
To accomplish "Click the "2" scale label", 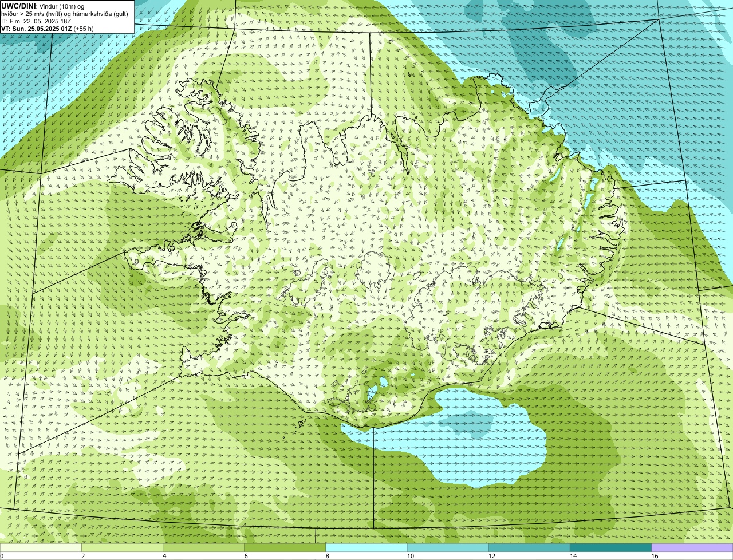I will pyautogui.click(x=83, y=556).
